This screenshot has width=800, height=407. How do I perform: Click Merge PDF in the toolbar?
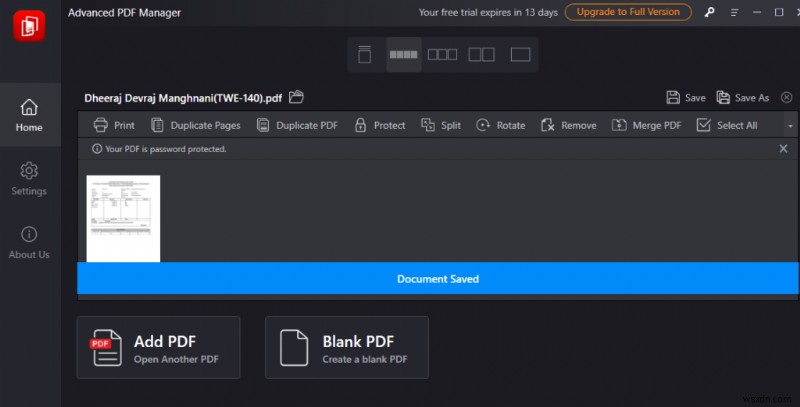point(646,125)
